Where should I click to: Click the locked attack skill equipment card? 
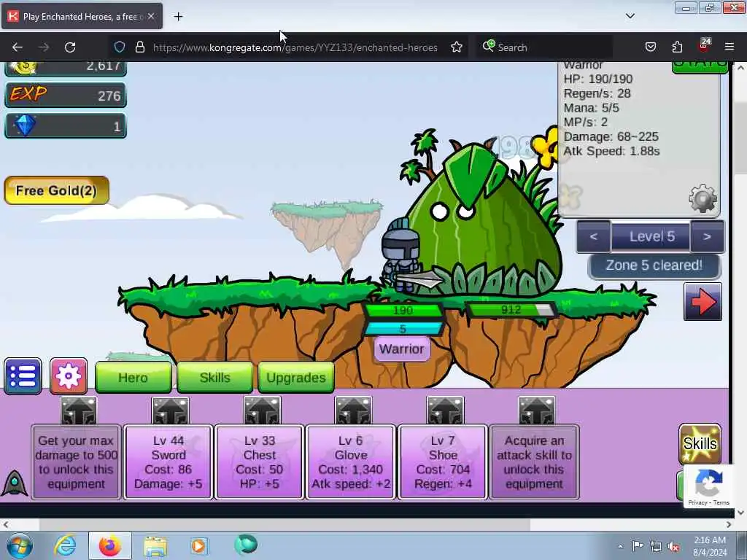click(534, 462)
